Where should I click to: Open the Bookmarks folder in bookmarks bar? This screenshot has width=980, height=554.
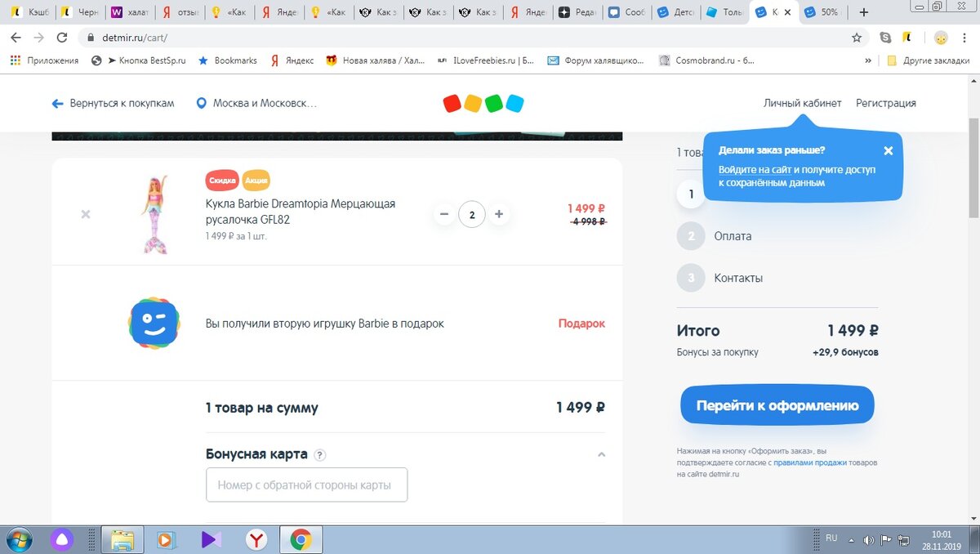(x=227, y=60)
